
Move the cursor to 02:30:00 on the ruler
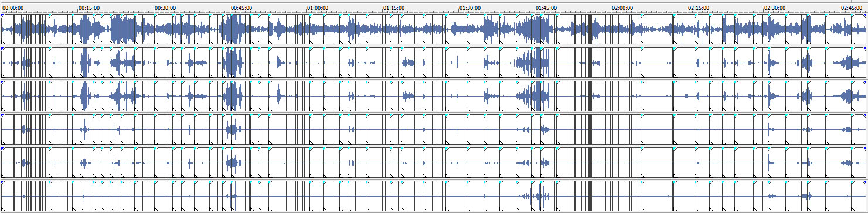point(775,8)
